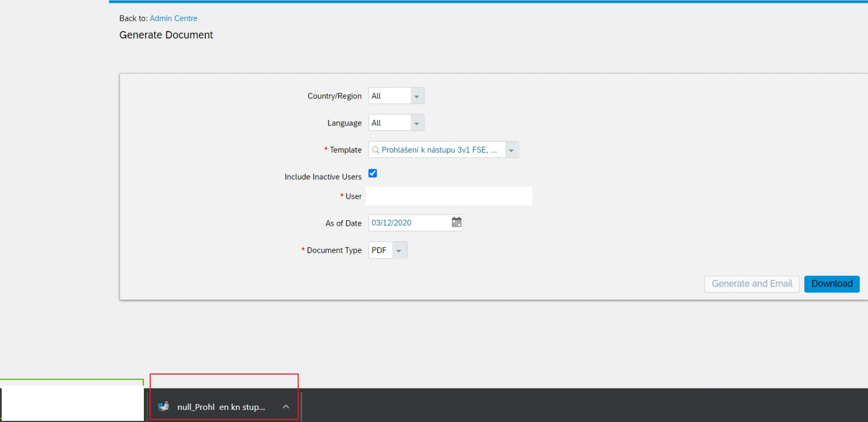Click the Generate and Email button
This screenshot has width=868, height=422.
[x=752, y=284]
